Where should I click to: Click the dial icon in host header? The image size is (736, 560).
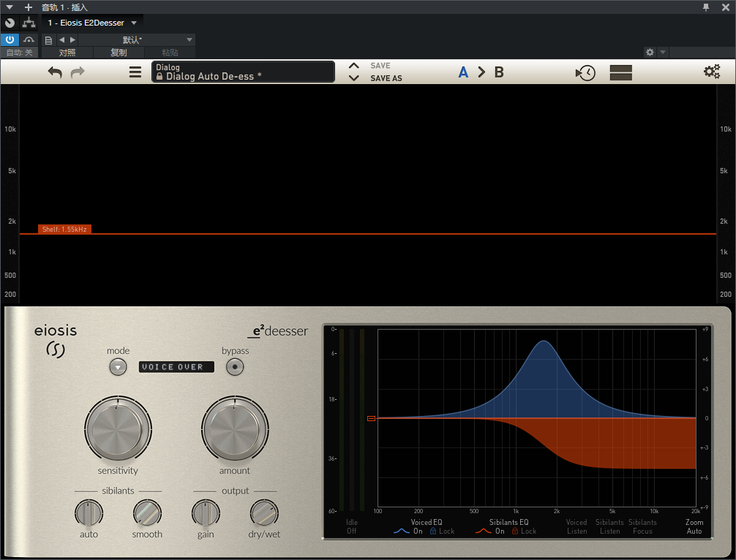[10, 23]
